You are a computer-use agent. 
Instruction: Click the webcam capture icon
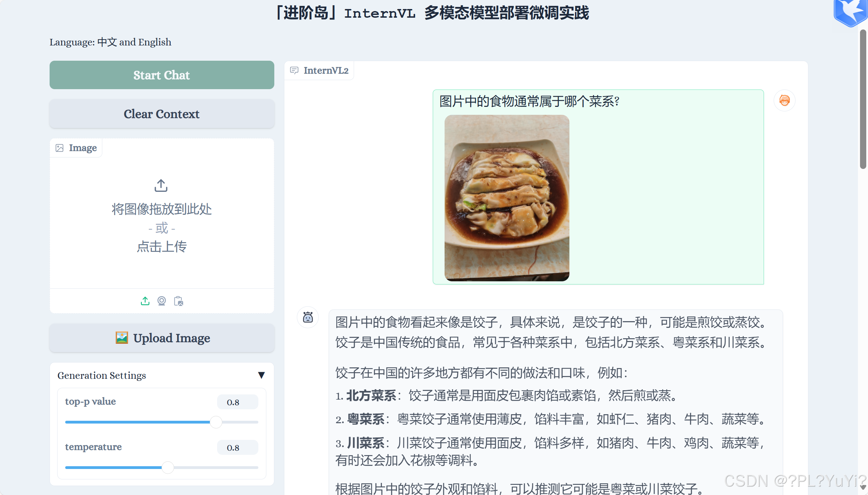(162, 301)
